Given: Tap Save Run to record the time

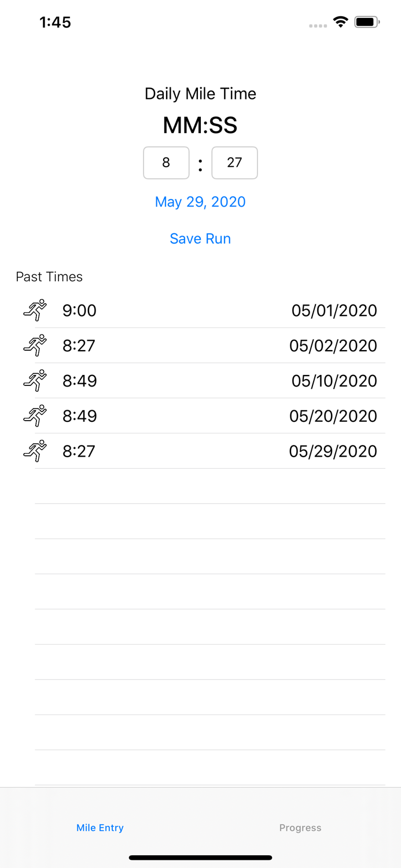Looking at the screenshot, I should 200,238.
